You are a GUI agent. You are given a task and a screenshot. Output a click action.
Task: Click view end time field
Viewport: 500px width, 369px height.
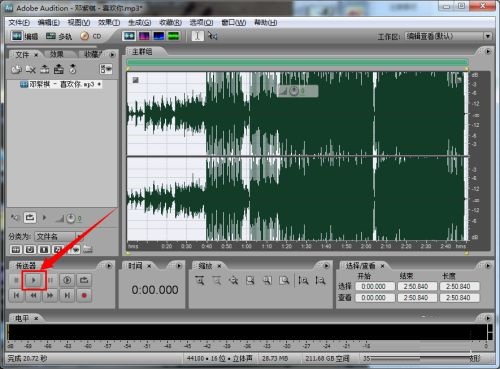coord(417,298)
